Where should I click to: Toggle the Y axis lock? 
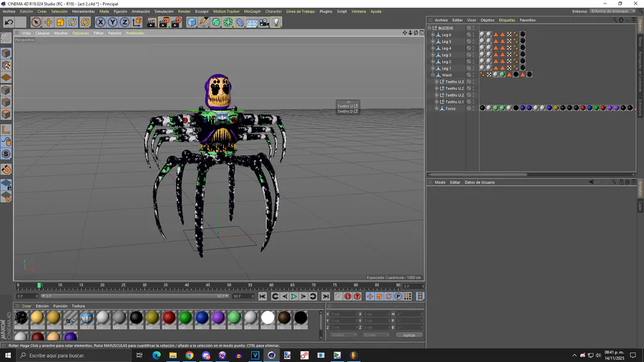click(112, 22)
